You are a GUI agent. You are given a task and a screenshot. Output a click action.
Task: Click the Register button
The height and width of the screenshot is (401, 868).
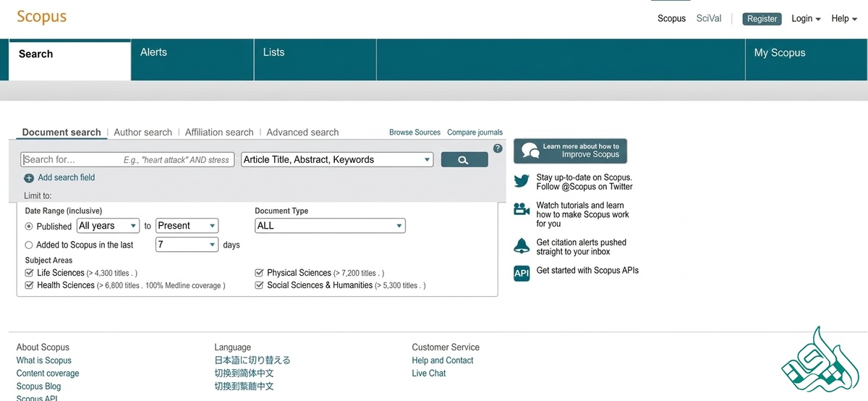(762, 19)
